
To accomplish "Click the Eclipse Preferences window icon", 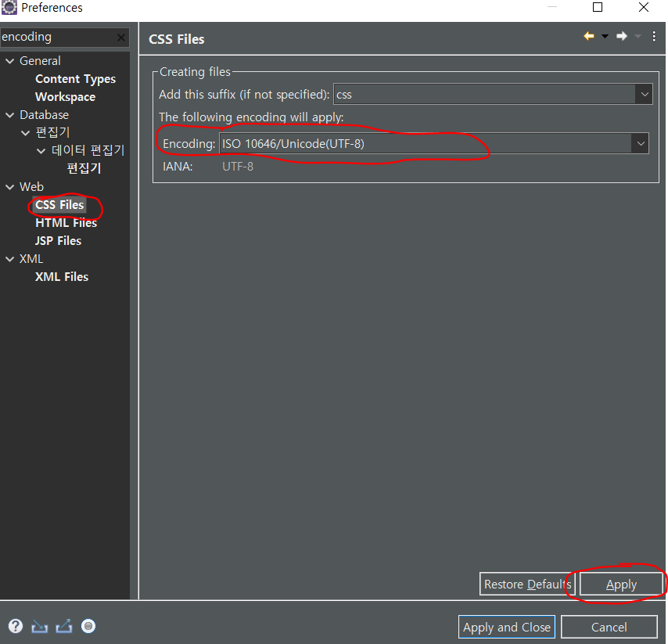I will click(x=9, y=8).
